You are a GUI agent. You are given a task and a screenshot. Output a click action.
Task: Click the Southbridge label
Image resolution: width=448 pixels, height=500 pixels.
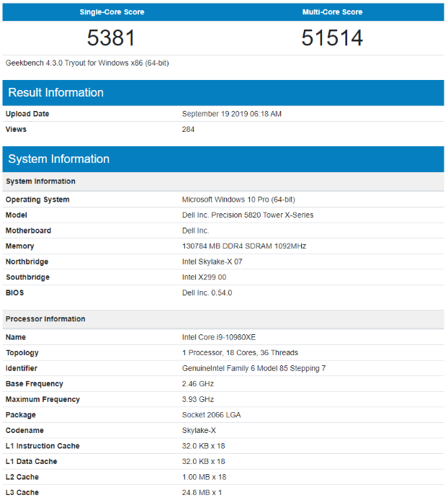[x=28, y=277]
